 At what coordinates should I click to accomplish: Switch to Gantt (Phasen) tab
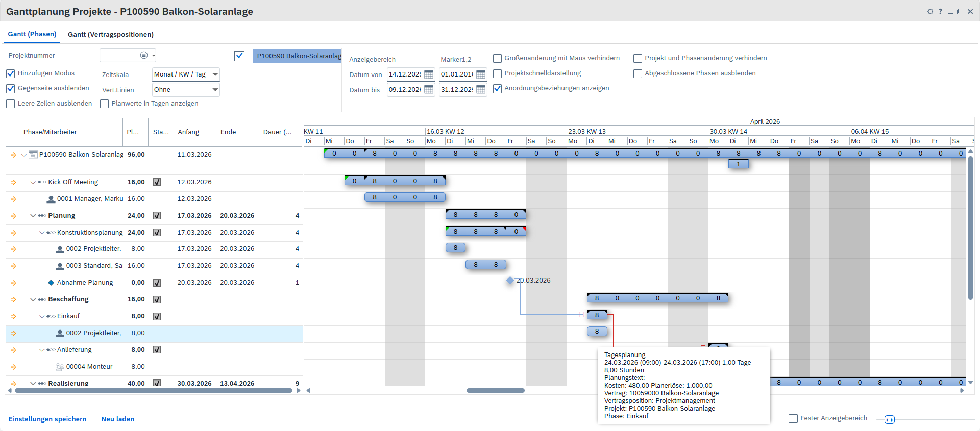pos(32,34)
